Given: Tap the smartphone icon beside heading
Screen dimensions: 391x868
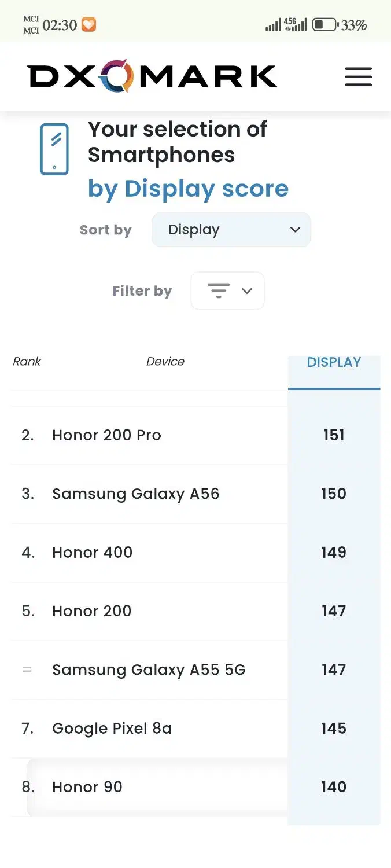Looking at the screenshot, I should [54, 149].
